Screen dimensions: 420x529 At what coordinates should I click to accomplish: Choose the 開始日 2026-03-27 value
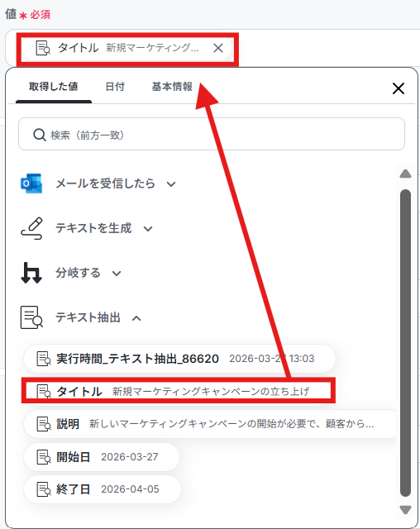click(102, 457)
